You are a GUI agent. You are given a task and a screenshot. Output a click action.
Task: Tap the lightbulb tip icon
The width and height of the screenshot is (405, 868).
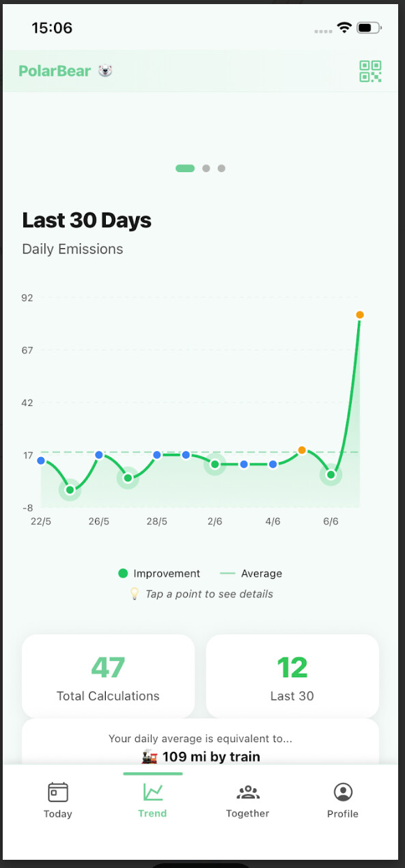(x=135, y=594)
